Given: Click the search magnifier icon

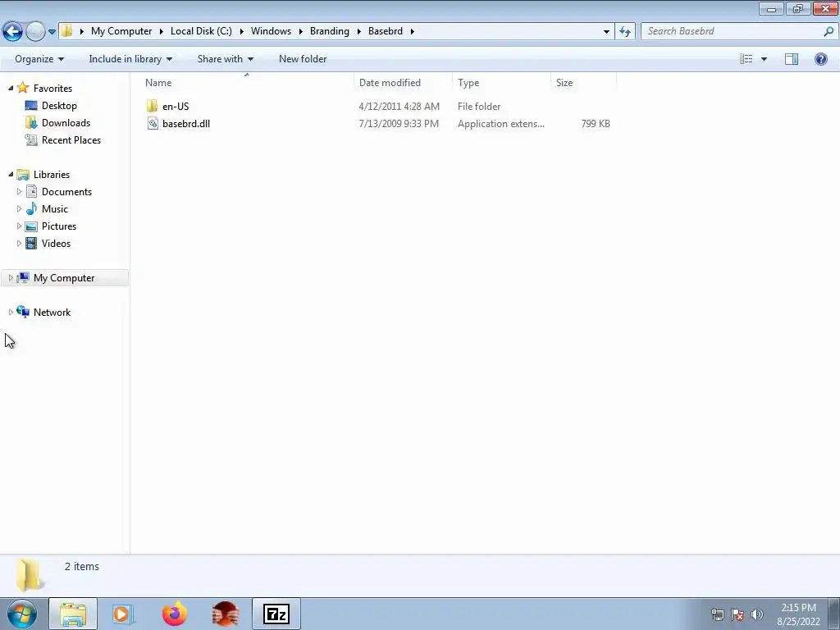Looking at the screenshot, I should pyautogui.click(x=829, y=31).
